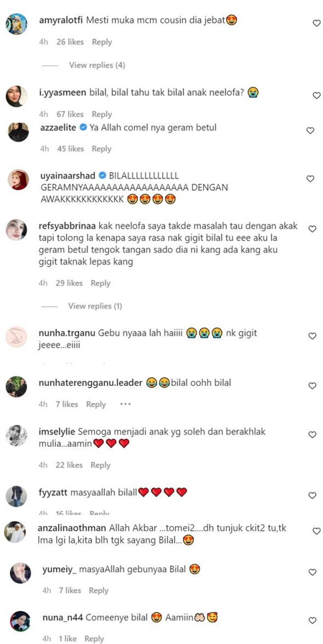Screen dimensions: 323x644
Task: View 67 likes on i.yyasmeen's comment
Action: point(70,114)
